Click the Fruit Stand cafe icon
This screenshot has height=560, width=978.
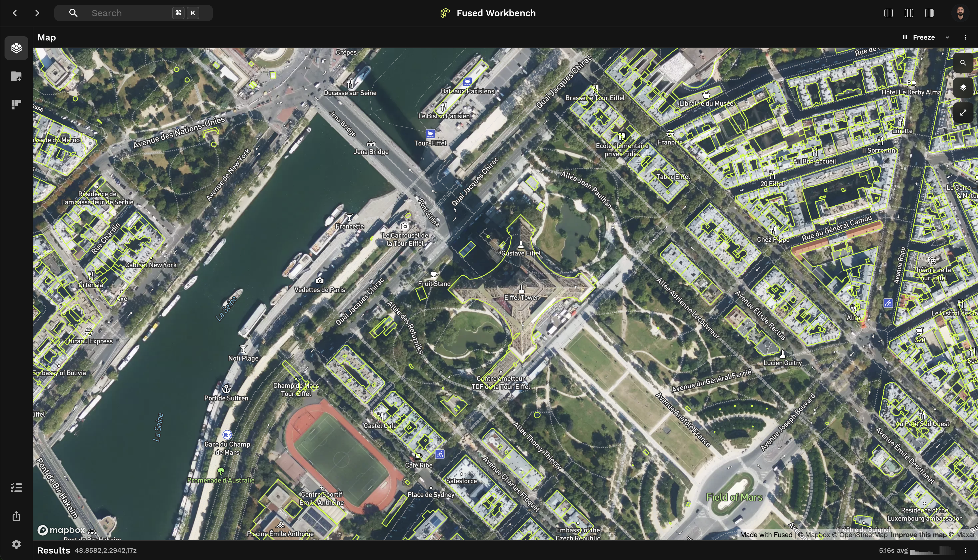point(434,275)
